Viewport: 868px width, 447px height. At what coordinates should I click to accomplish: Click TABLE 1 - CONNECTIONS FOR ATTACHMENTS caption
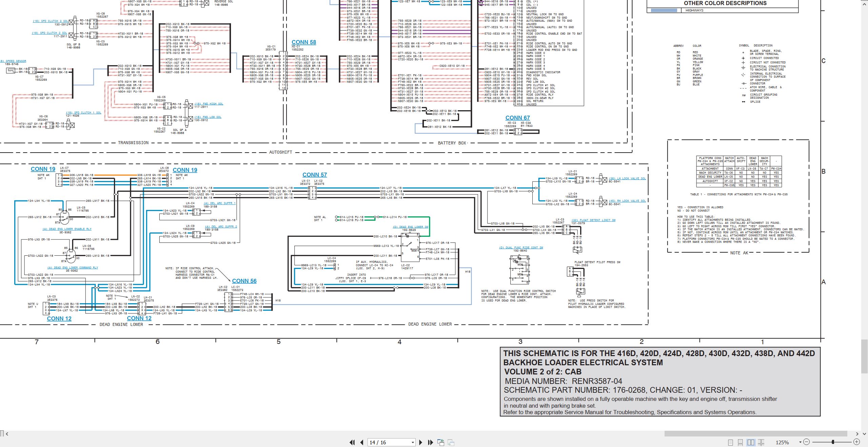coord(739,194)
